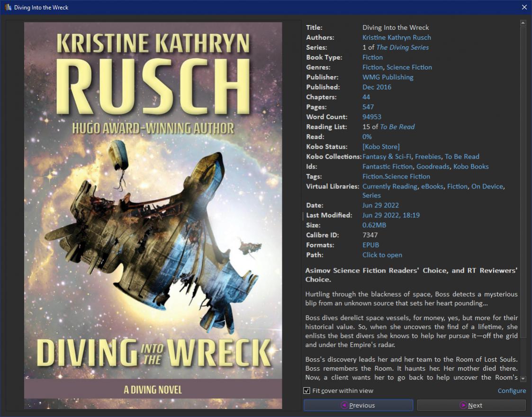Open the To Be Read reading list link

397,126
